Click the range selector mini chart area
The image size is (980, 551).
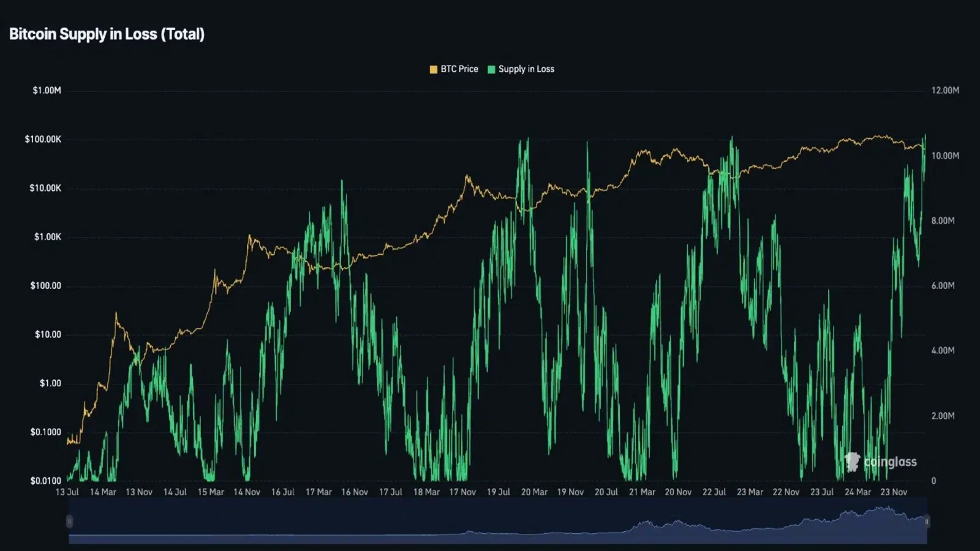498,521
